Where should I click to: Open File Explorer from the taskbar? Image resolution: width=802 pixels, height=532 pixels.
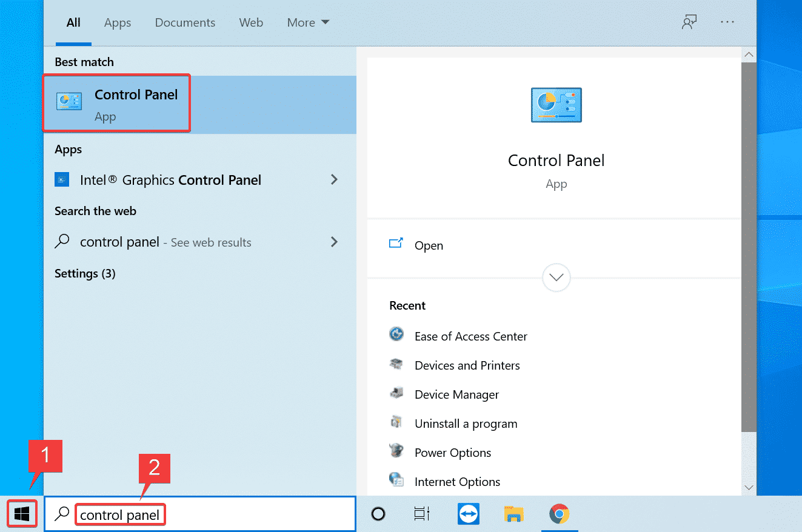pos(513,514)
